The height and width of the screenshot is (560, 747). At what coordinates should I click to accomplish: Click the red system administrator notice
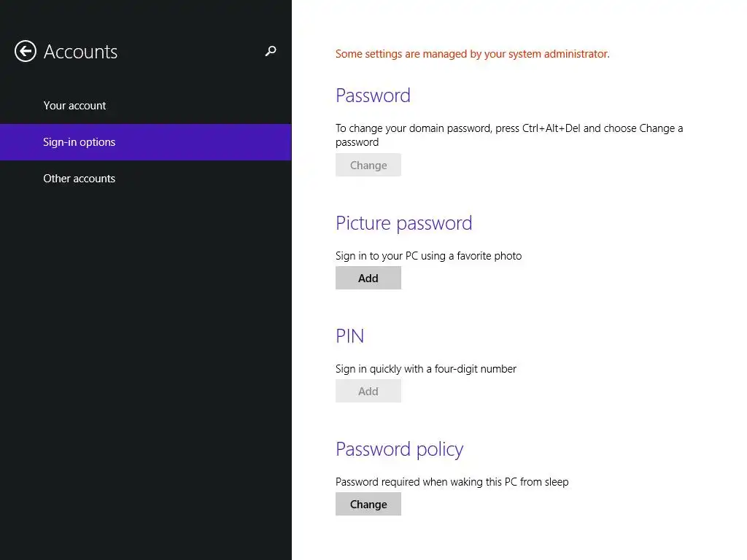(x=472, y=54)
